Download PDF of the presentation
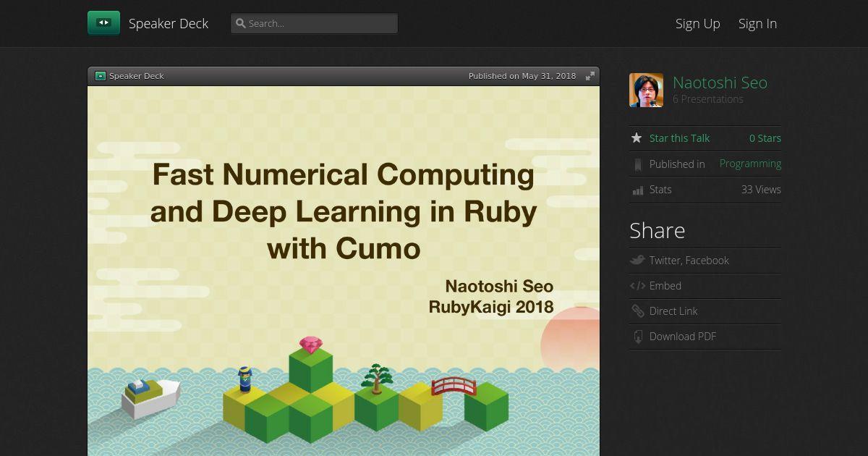 [683, 337]
